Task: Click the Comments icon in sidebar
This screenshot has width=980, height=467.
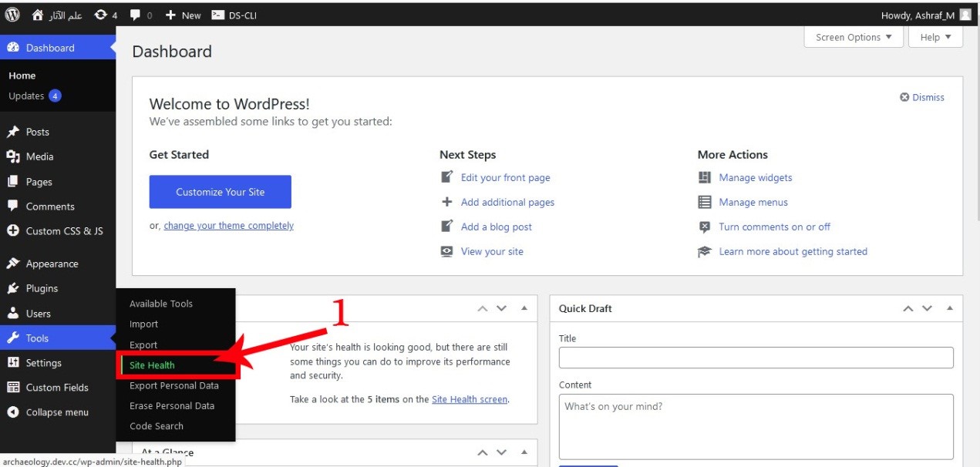Action: (x=13, y=207)
